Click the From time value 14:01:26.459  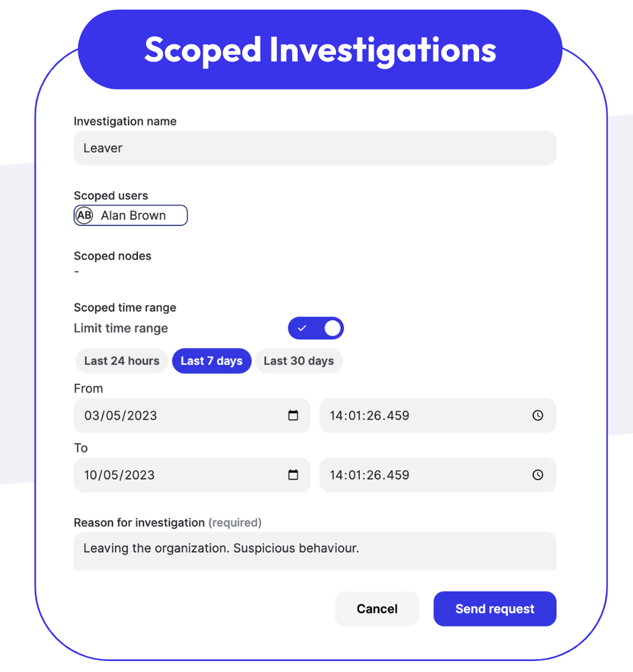pyautogui.click(x=369, y=416)
